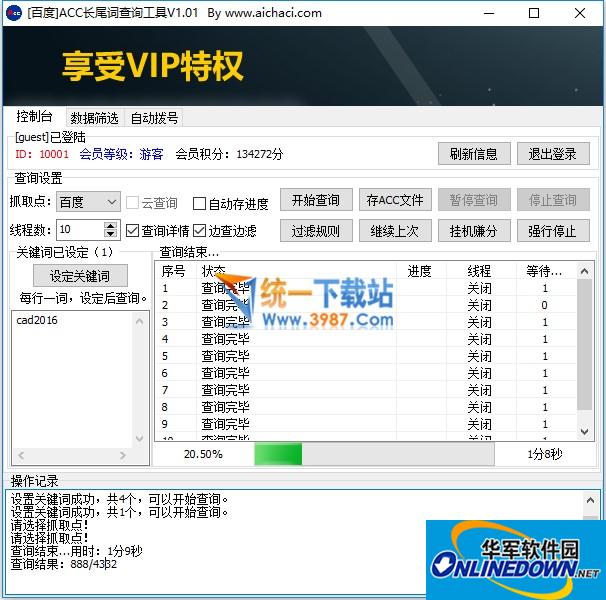Click the 等待... column header

click(544, 271)
